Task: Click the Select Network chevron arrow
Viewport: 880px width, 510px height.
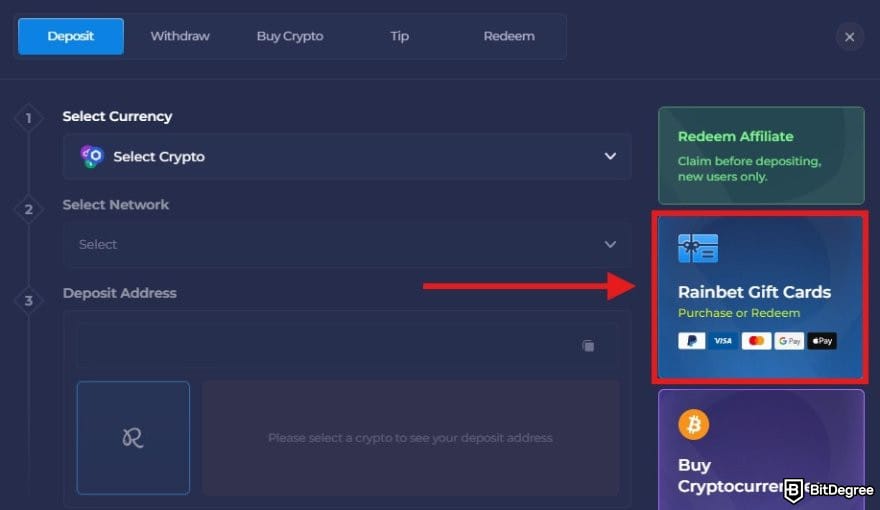Action: pyautogui.click(x=610, y=245)
